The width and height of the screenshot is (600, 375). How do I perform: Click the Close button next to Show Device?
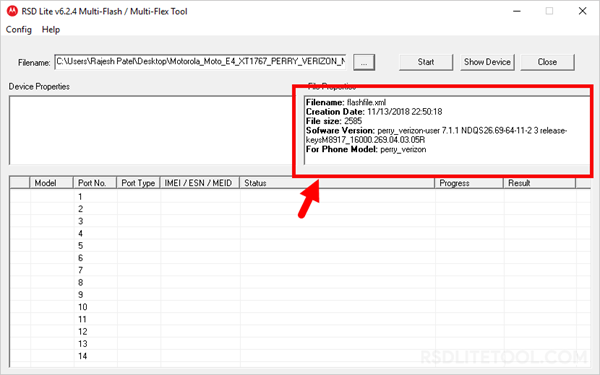(x=547, y=62)
